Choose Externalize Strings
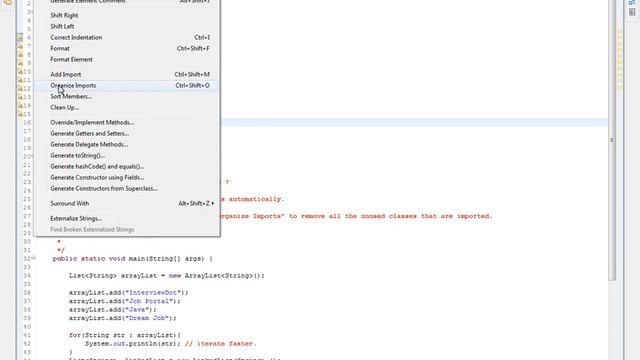The height and width of the screenshot is (360, 640). pyautogui.click(x=127, y=218)
